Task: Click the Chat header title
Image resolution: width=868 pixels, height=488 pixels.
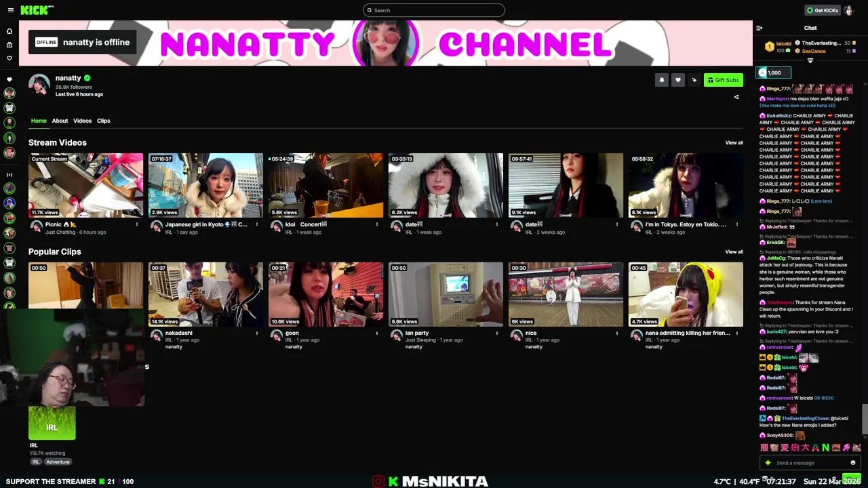Action: [810, 28]
